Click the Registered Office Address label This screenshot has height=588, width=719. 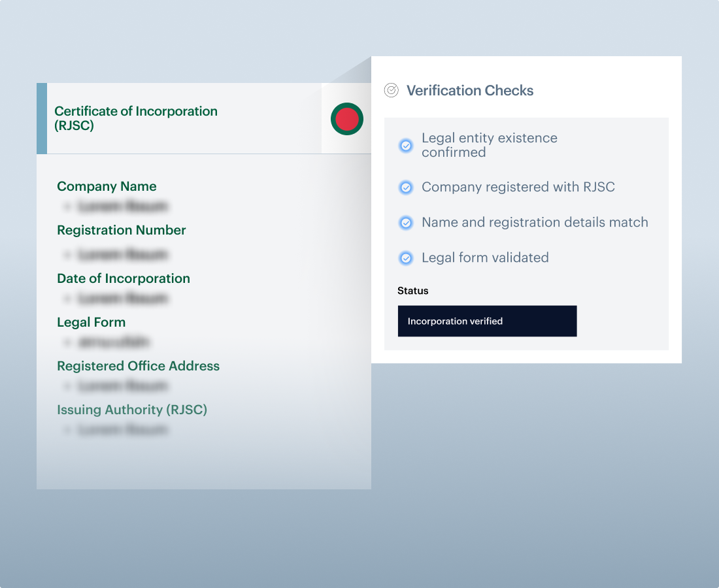(x=138, y=366)
